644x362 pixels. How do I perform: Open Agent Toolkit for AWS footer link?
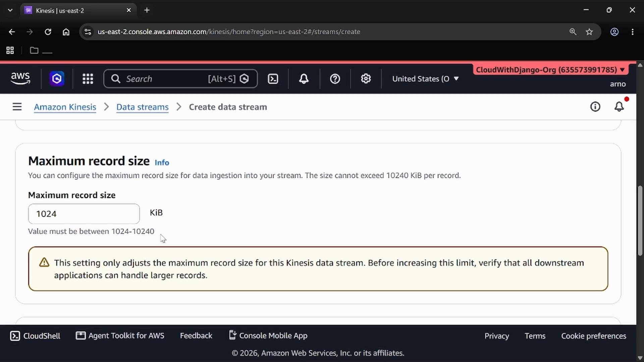(120, 336)
